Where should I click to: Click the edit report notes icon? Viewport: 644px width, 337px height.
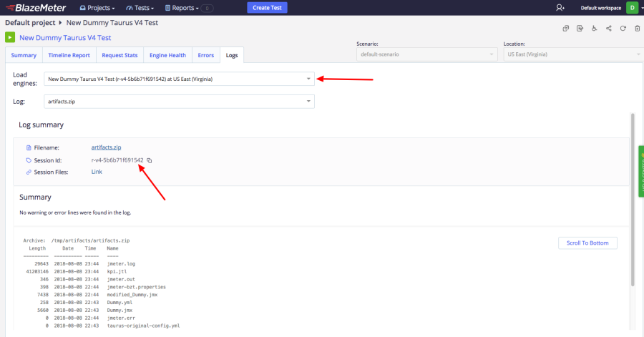click(x=580, y=29)
